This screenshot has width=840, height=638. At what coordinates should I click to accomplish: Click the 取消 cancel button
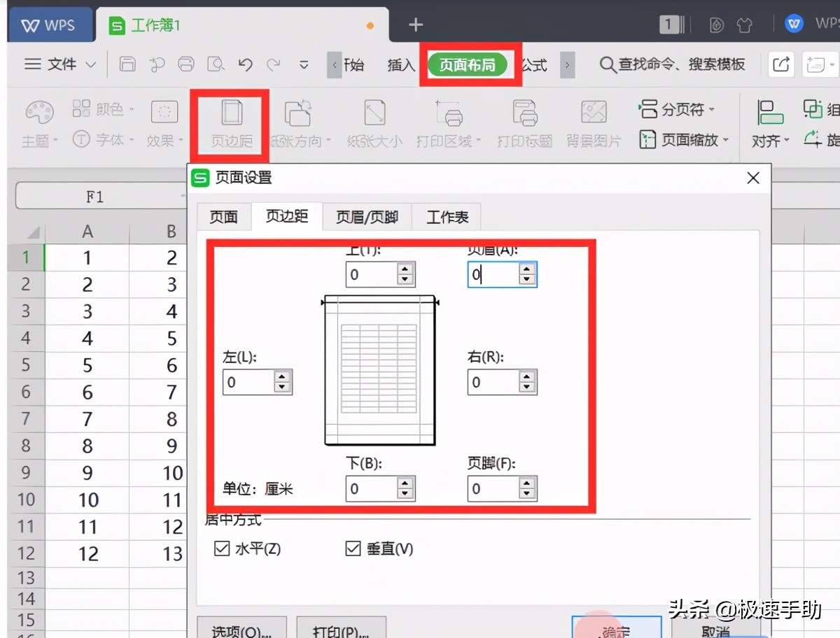coord(715,628)
